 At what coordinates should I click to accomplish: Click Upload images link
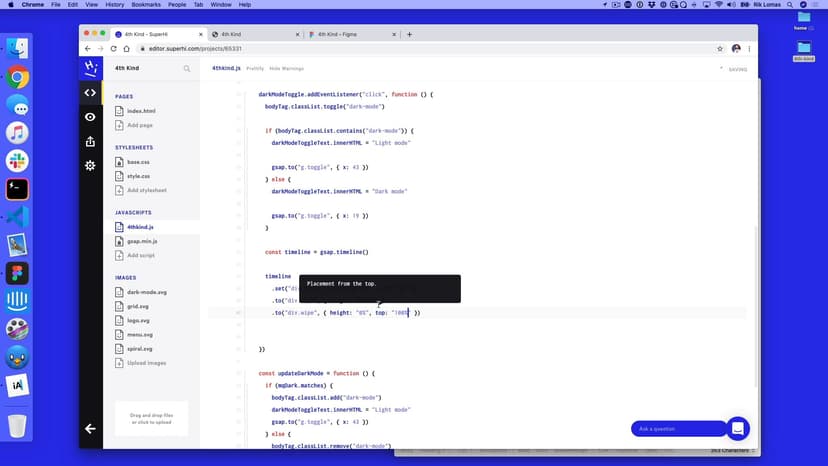tap(146, 363)
